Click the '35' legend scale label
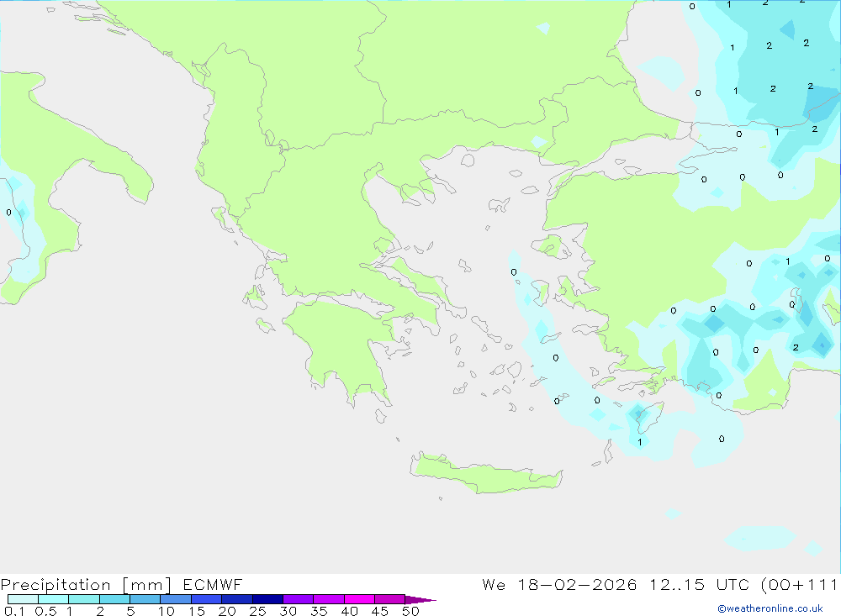 coord(319,611)
